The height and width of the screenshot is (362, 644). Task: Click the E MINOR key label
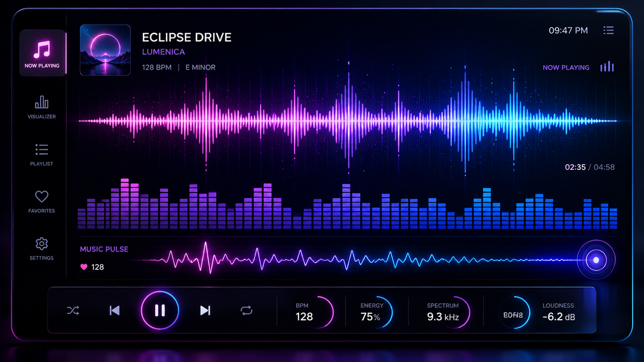click(x=200, y=68)
